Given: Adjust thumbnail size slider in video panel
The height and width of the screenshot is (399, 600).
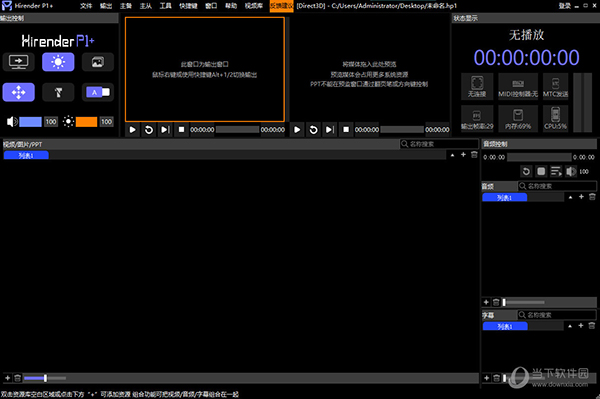Looking at the screenshot, I should click(45, 378).
